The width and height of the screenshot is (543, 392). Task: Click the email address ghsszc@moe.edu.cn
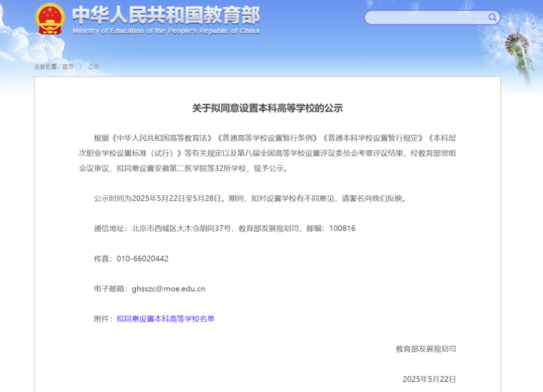coord(168,288)
